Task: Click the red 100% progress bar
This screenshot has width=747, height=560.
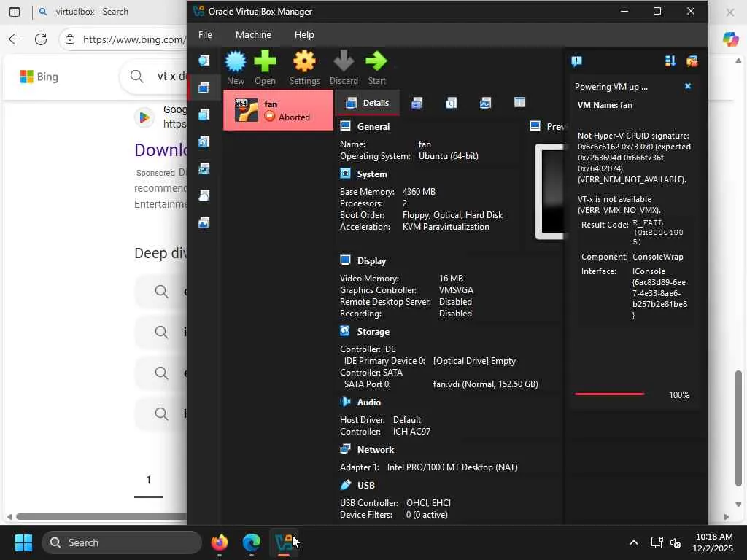Action: (610, 394)
